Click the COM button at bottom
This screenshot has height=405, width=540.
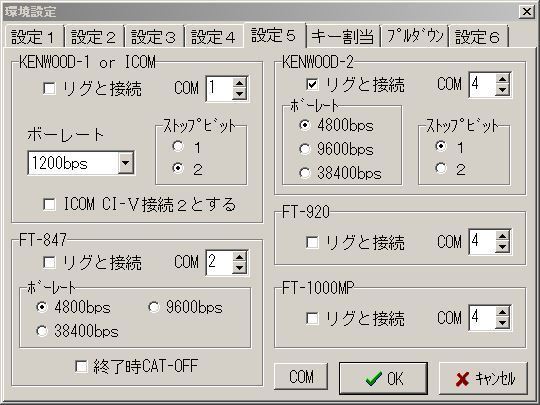pyautogui.click(x=301, y=376)
